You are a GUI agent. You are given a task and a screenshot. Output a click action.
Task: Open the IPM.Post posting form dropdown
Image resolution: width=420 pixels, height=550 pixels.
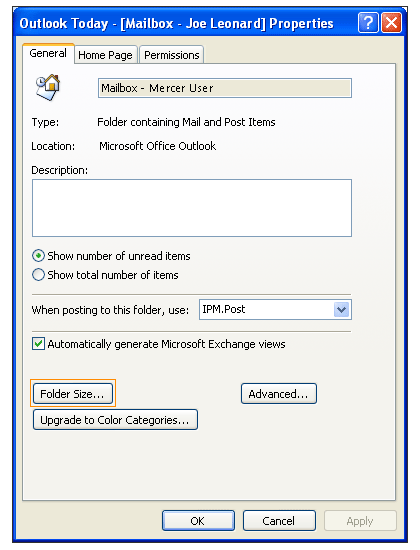tap(341, 309)
